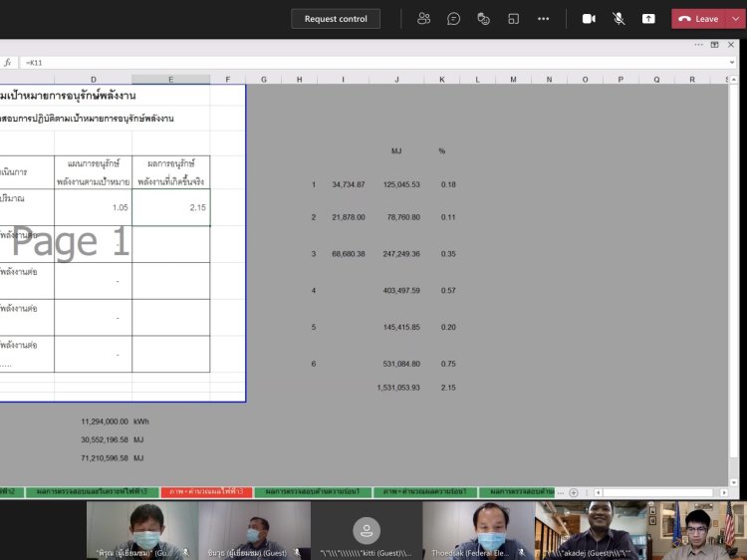Select the red sheet tab
Image resolution: width=747 pixels, height=560 pixels.
tap(205, 492)
